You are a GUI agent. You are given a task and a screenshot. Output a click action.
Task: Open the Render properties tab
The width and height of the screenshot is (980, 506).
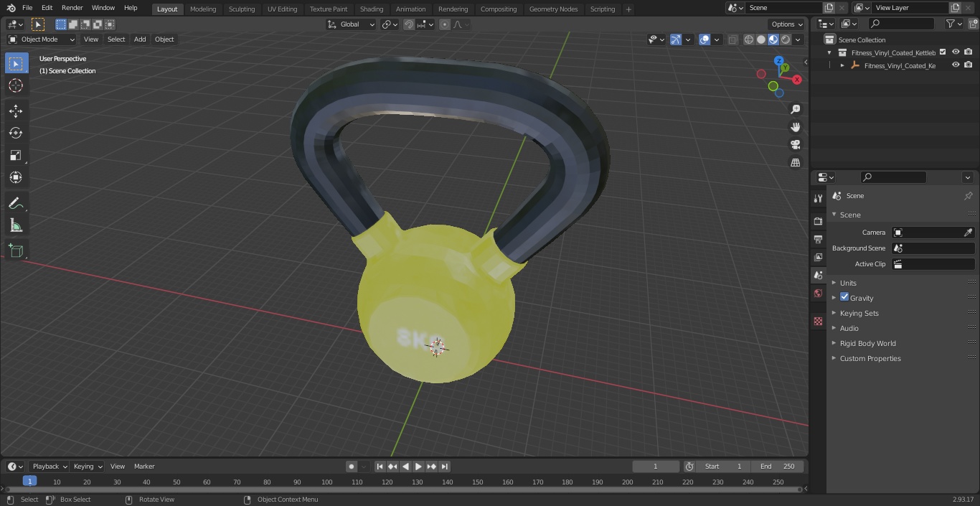click(x=818, y=221)
